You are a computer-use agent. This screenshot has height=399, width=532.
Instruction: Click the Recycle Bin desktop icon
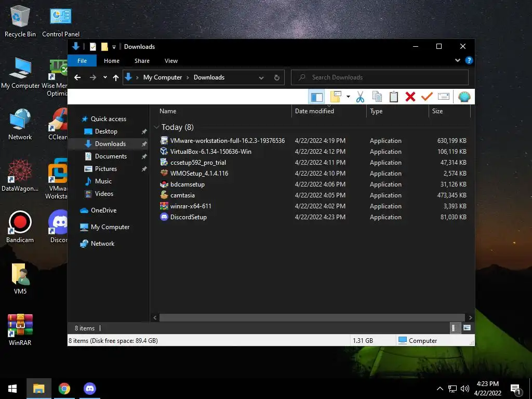click(20, 22)
